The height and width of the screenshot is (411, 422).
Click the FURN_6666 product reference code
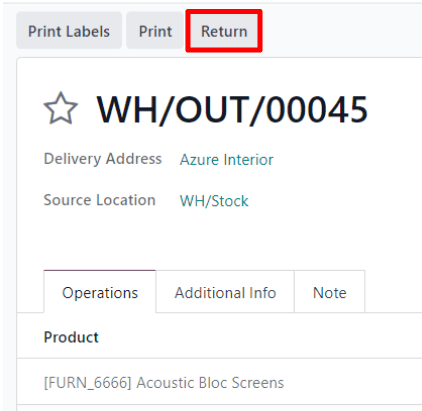[x=88, y=382]
